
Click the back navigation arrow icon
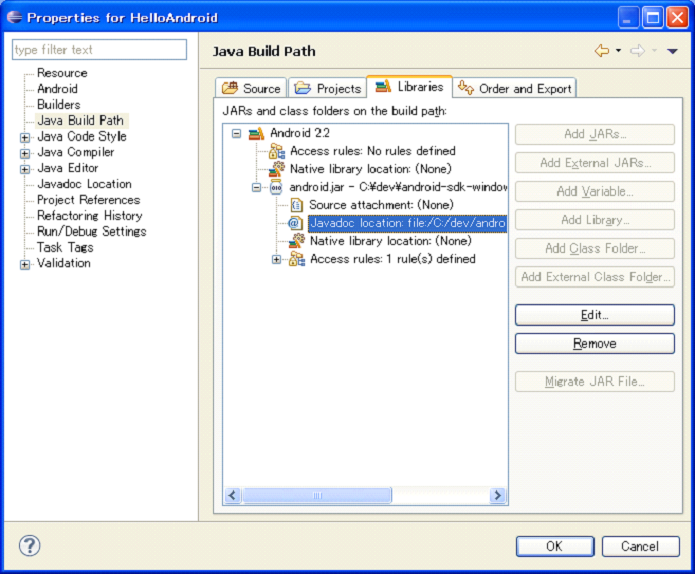point(601,51)
